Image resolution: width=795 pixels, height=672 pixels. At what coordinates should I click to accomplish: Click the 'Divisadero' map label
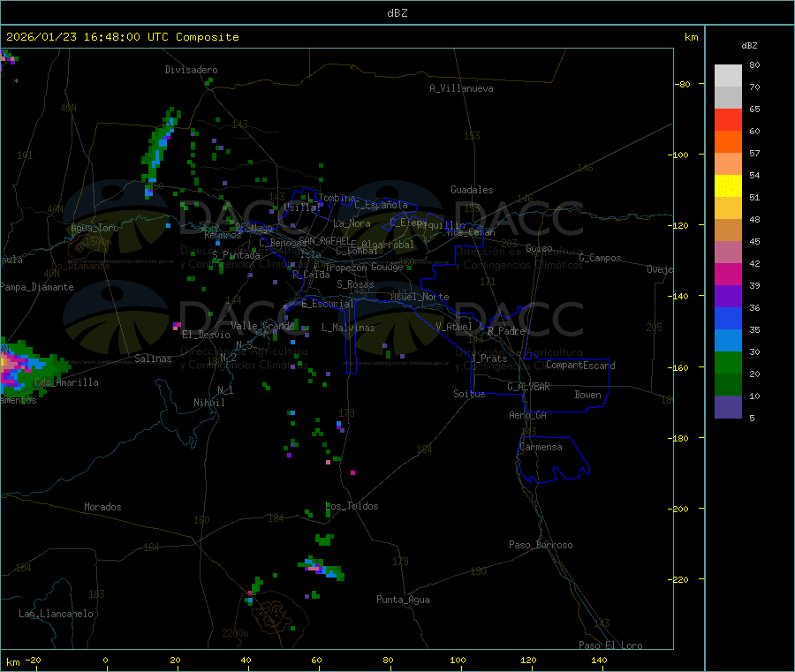(191, 70)
